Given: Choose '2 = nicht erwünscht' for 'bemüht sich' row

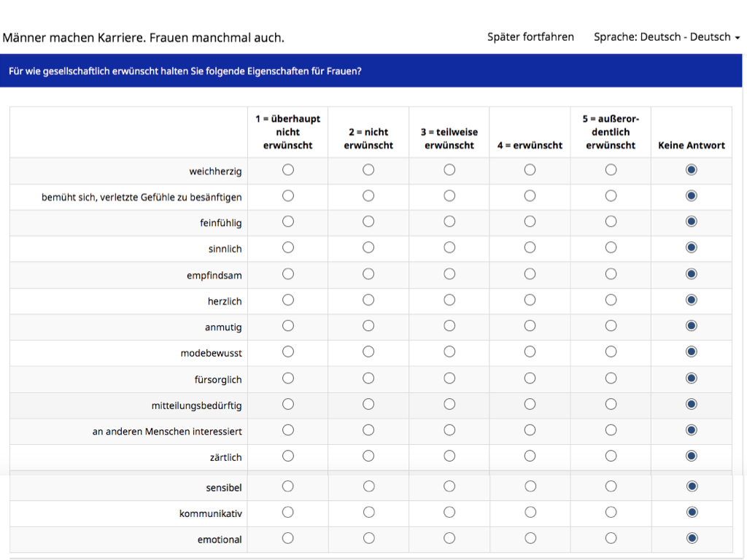Looking at the screenshot, I should (368, 196).
